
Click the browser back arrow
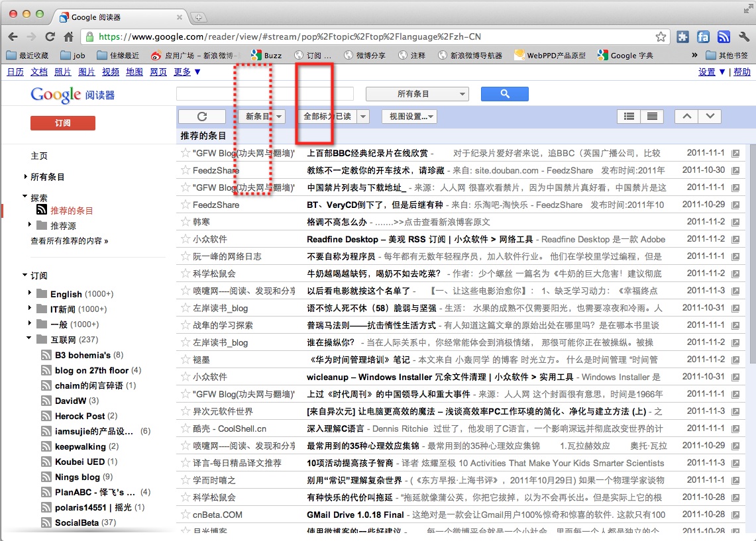[13, 36]
